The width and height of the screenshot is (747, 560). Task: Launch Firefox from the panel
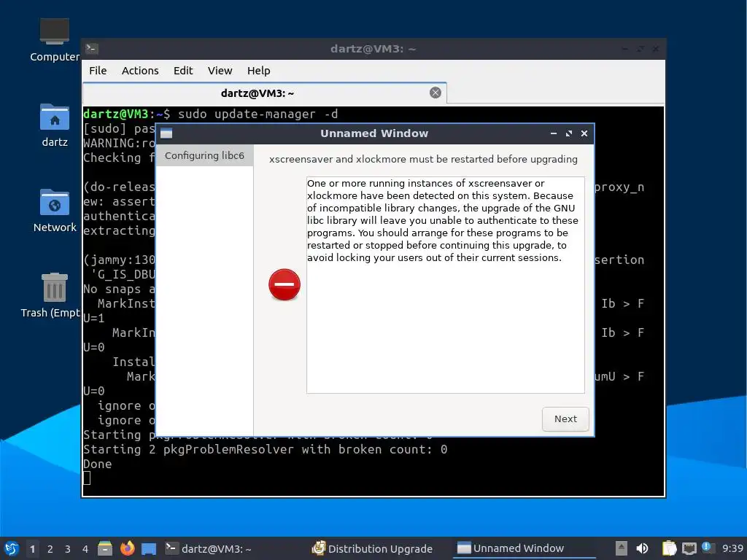[127, 548]
